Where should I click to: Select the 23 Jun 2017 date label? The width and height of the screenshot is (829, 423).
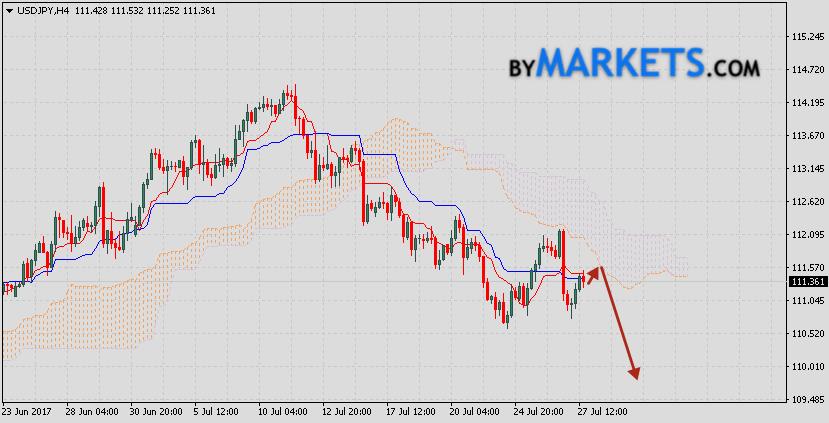(x=25, y=411)
